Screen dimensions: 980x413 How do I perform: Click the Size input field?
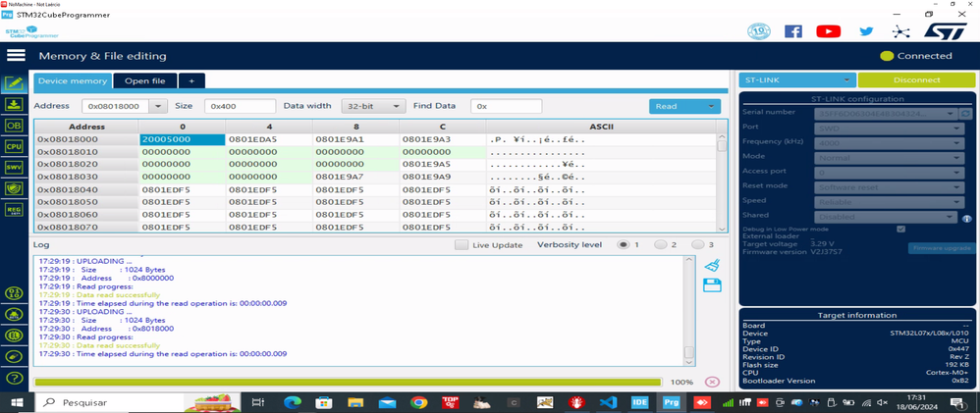coord(240,106)
